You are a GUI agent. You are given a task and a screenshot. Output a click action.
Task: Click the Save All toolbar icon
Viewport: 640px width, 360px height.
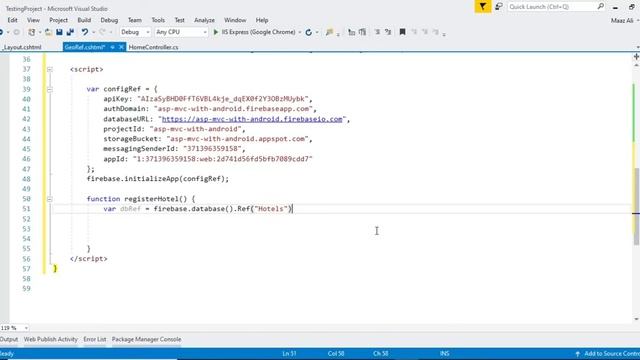tap(70, 32)
